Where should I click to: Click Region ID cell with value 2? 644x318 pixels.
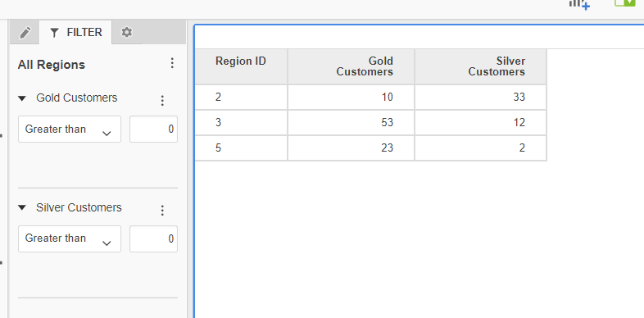point(241,98)
